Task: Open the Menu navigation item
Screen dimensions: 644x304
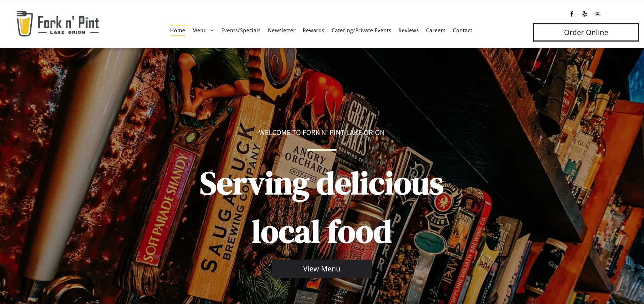Action: (200, 30)
